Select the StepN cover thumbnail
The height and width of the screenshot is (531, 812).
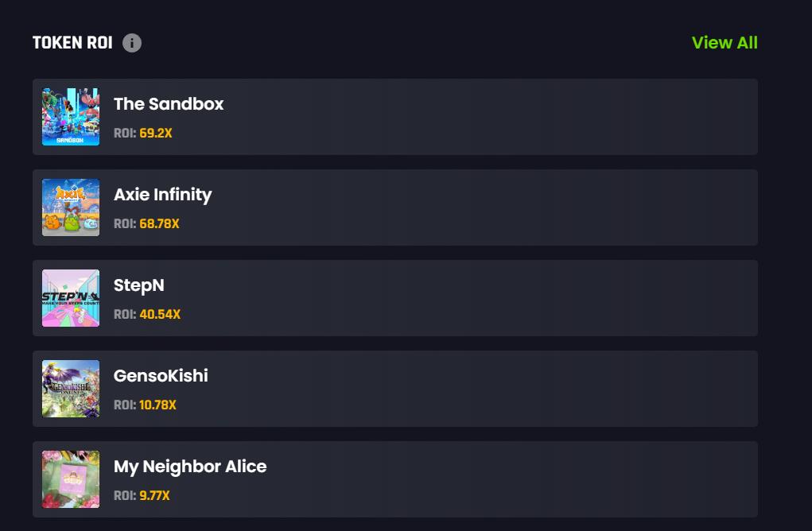(x=71, y=298)
